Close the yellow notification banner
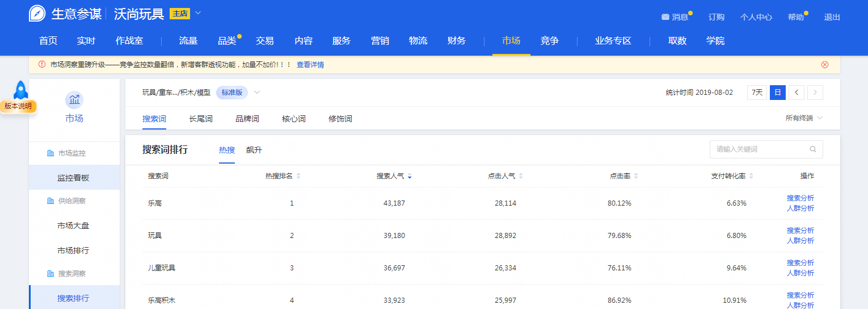868x309 pixels. coord(825,65)
